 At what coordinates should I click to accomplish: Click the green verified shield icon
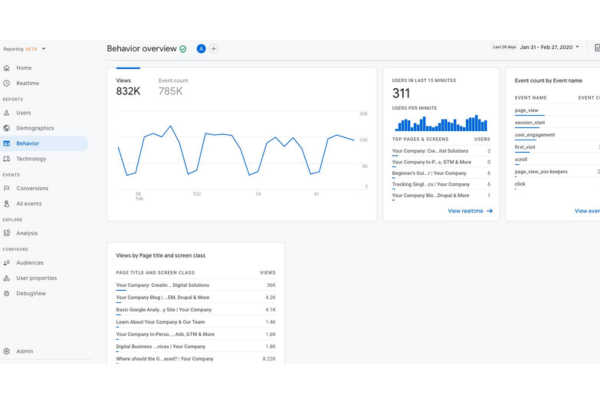[183, 49]
